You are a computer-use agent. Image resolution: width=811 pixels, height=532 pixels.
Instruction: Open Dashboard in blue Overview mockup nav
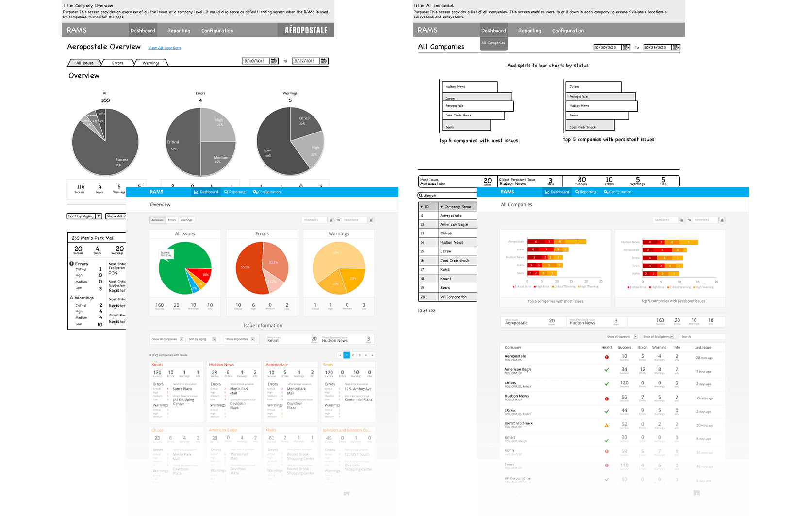[x=206, y=192]
